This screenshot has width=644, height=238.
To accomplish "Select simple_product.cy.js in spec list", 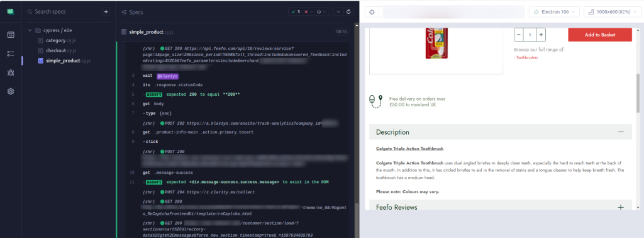I will click(x=64, y=61).
